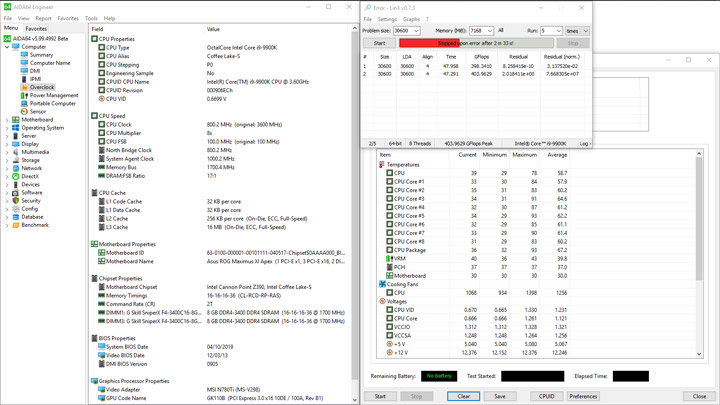Select the Multimedia category icon
The height and width of the screenshot is (405, 720).
click(16, 152)
